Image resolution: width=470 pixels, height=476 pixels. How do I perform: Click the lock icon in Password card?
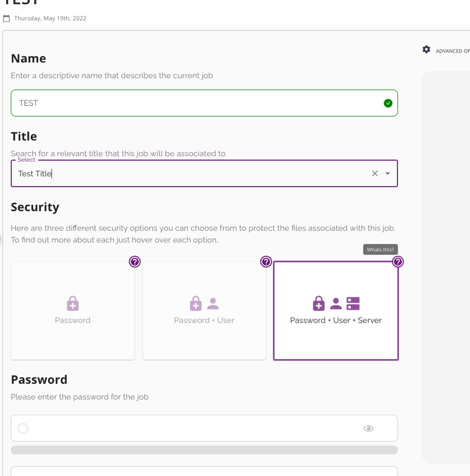point(72,304)
